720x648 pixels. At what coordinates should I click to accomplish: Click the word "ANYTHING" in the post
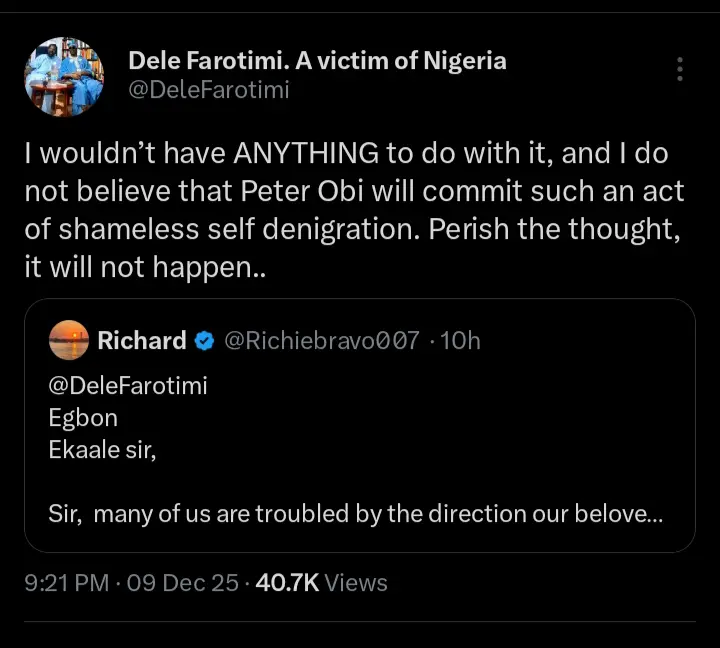(306, 153)
